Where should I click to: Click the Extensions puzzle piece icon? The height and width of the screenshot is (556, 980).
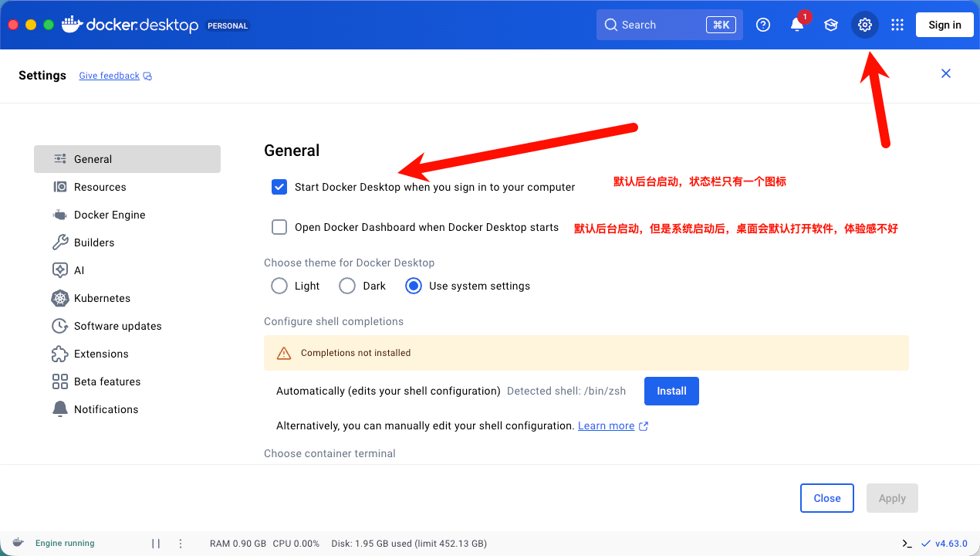[x=60, y=354]
